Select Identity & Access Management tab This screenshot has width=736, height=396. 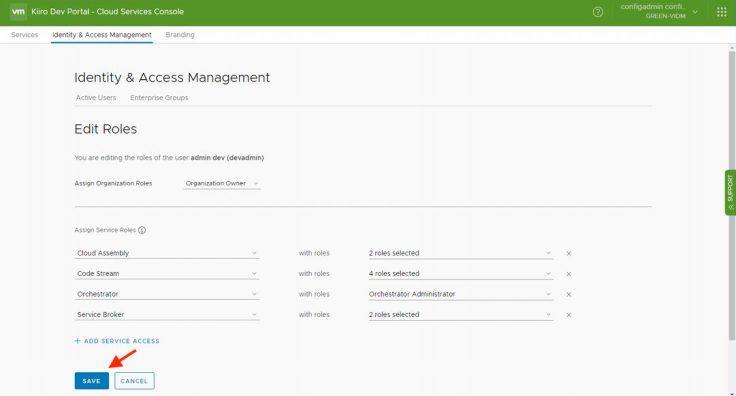[x=102, y=35]
